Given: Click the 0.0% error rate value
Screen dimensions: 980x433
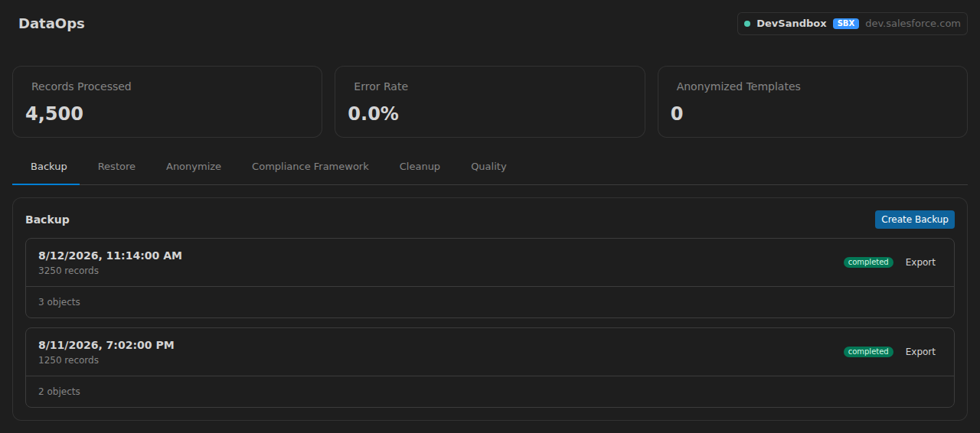Looking at the screenshot, I should [x=374, y=114].
